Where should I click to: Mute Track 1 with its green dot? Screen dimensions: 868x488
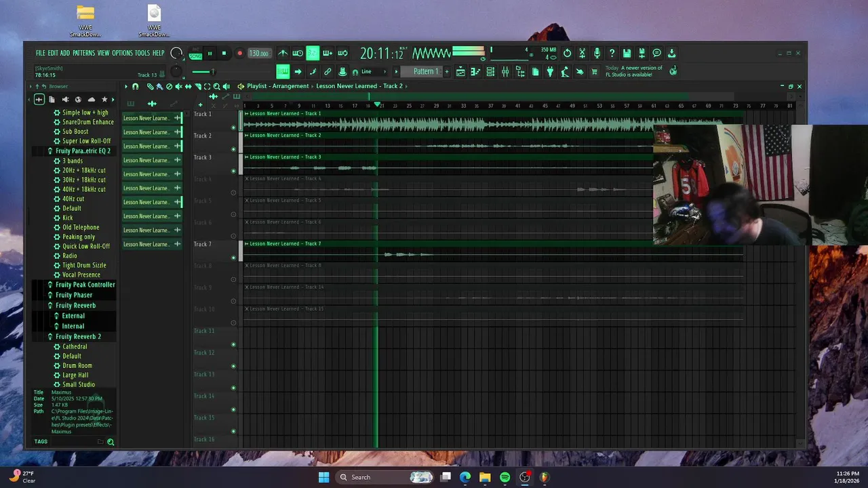click(233, 127)
